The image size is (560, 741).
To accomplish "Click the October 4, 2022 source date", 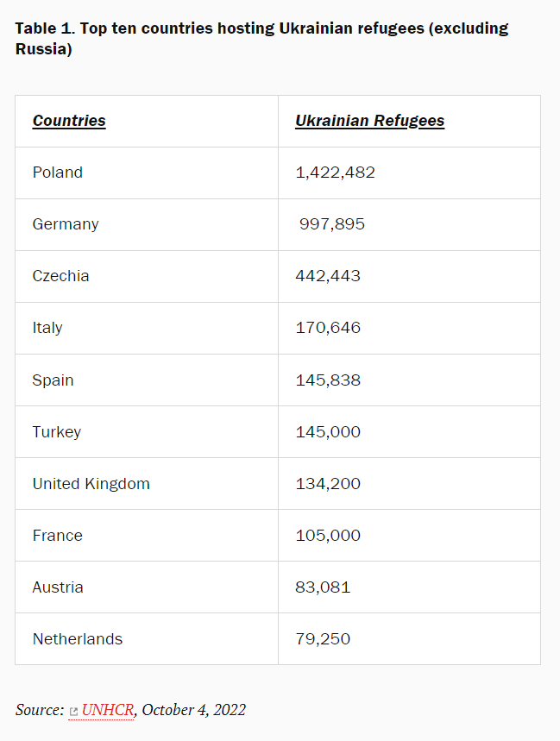I will click(x=194, y=710).
